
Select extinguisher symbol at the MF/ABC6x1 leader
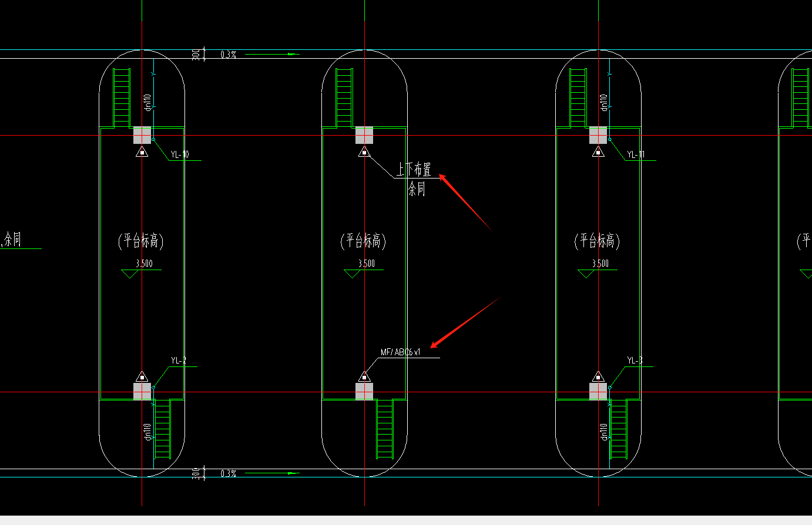[x=364, y=376]
